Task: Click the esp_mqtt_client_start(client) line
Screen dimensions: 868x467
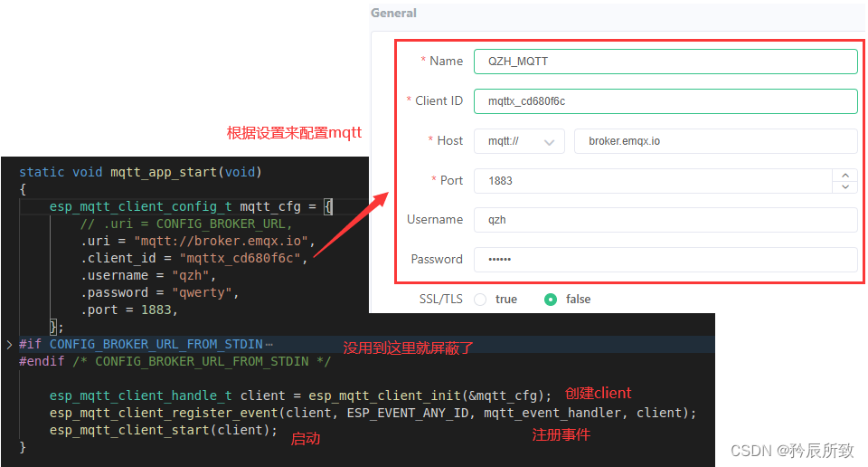Action: coord(164,430)
